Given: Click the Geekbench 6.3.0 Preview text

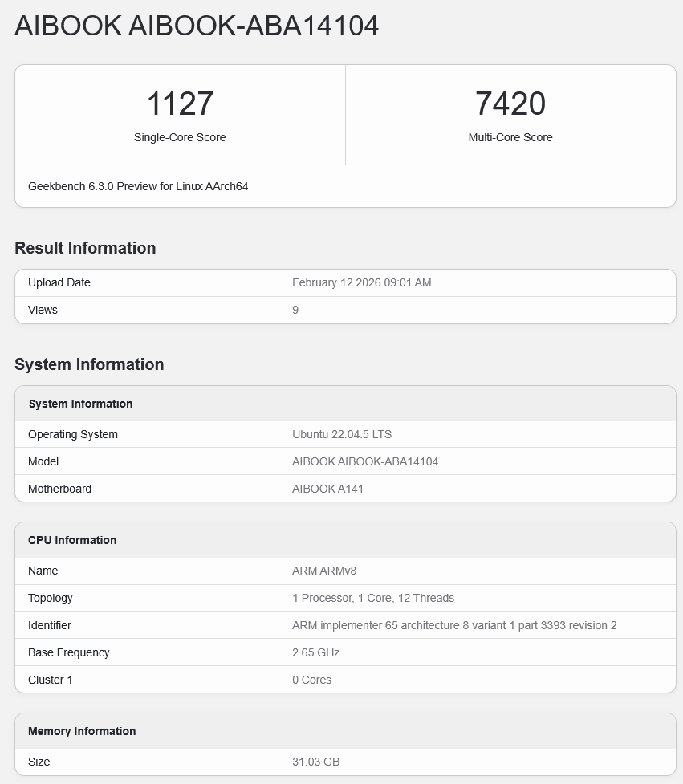Looking at the screenshot, I should (139, 186).
